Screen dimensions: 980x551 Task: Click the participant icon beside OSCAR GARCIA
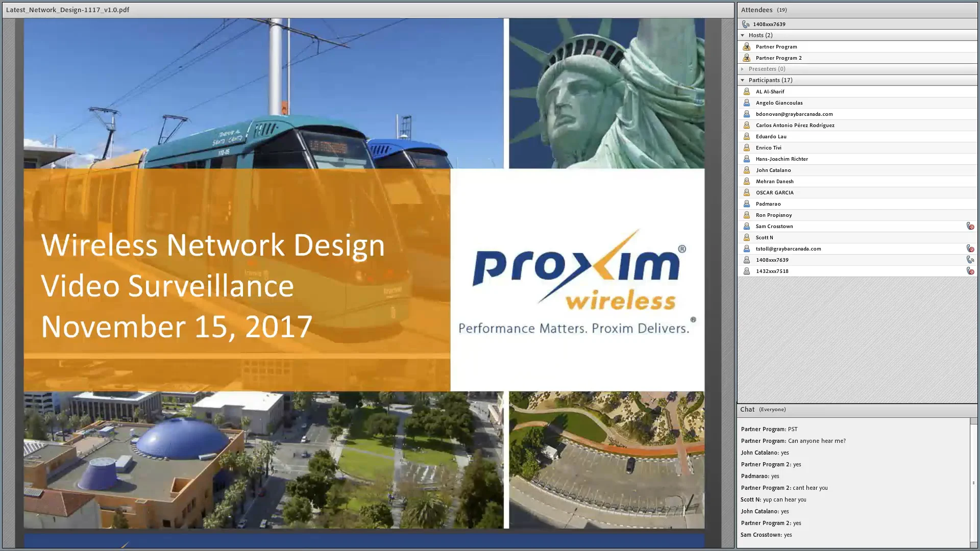click(x=747, y=192)
